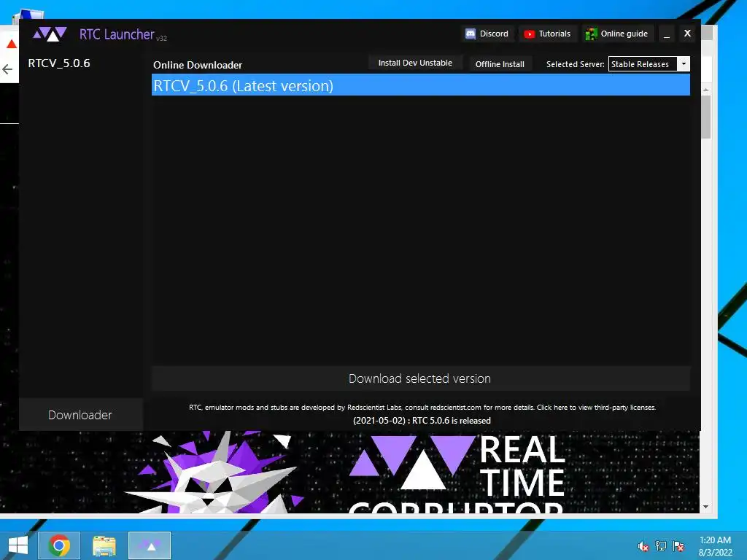Screen dimensions: 747x560
Task: Open the Windows Start menu
Action: coord(18,545)
